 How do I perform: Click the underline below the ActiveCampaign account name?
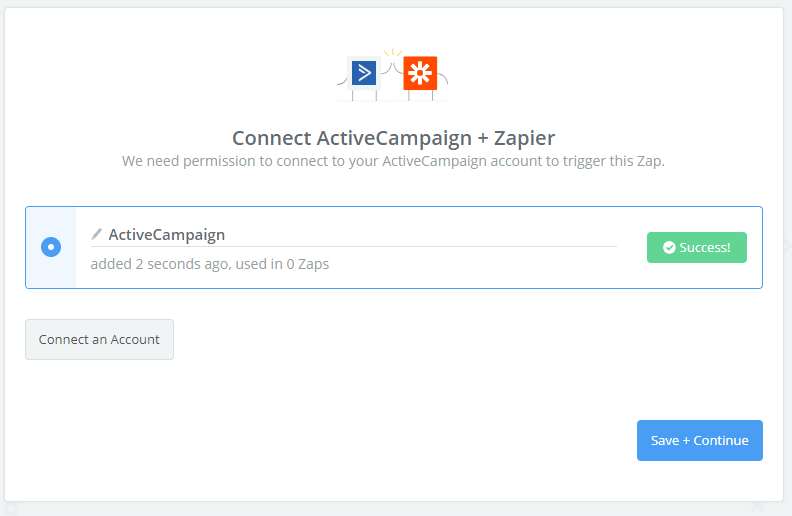pyautogui.click(x=354, y=246)
